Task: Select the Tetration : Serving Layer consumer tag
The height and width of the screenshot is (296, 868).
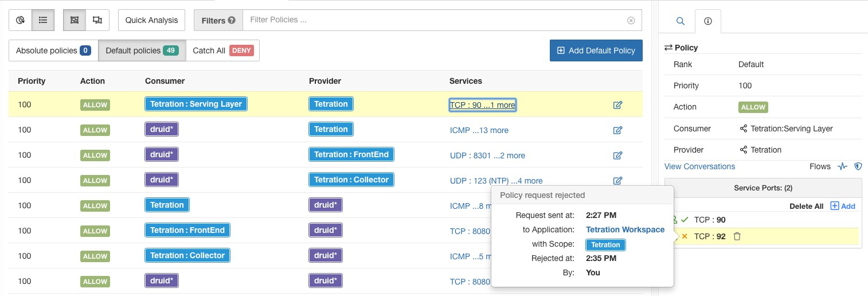Action: tap(196, 104)
